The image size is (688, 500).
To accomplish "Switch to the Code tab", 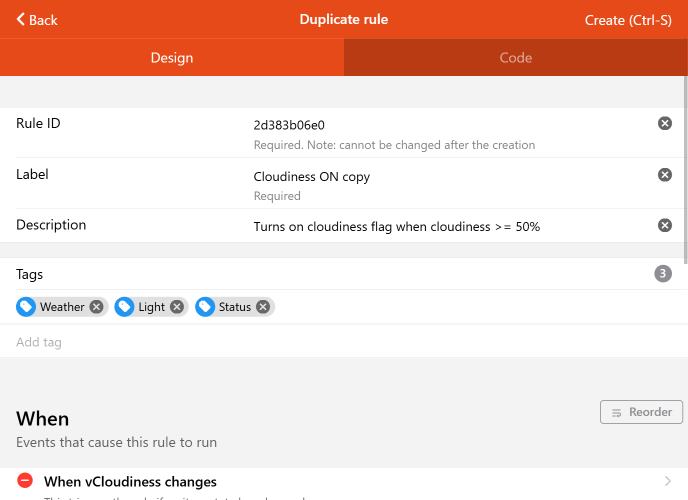I will click(x=515, y=58).
